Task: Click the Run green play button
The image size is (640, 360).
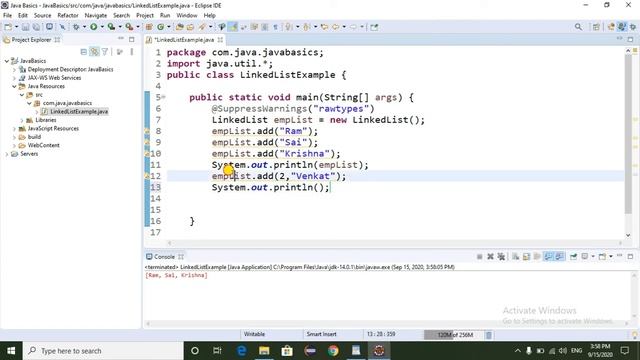Action: (x=94, y=27)
